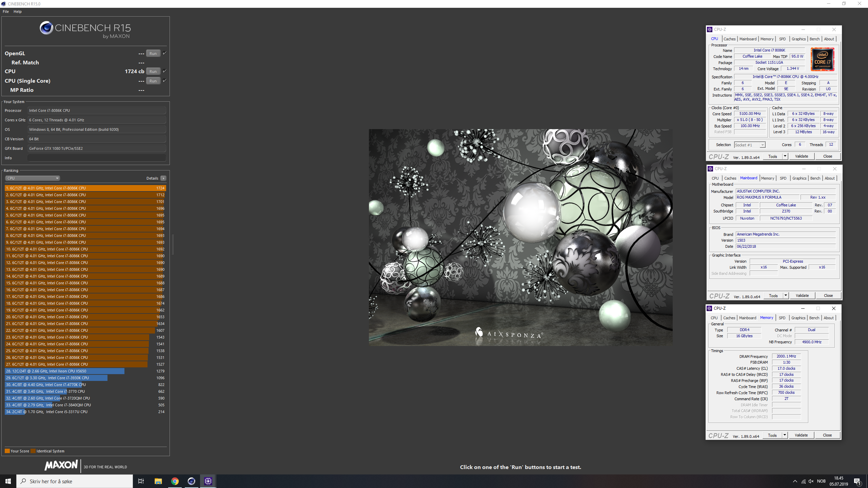Click the Details arrow button in Ranking

[163, 178]
